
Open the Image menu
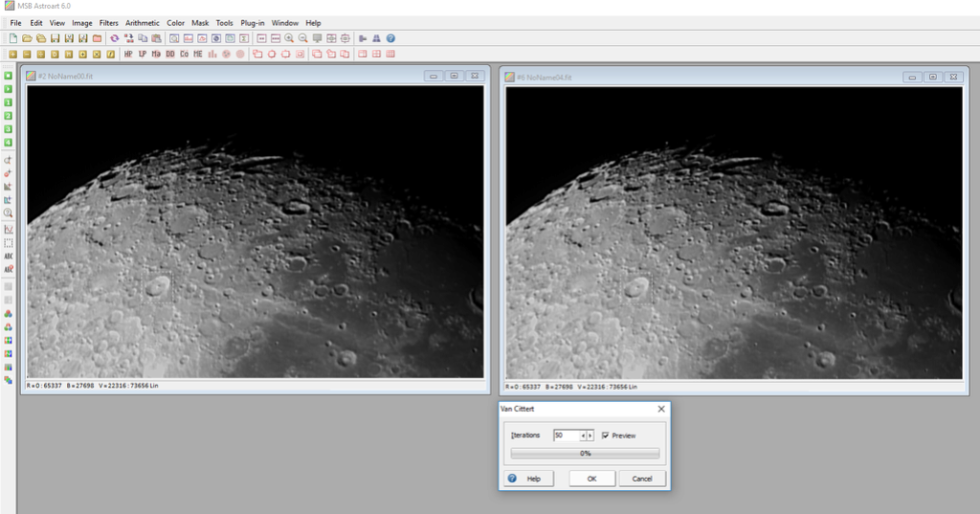point(82,23)
